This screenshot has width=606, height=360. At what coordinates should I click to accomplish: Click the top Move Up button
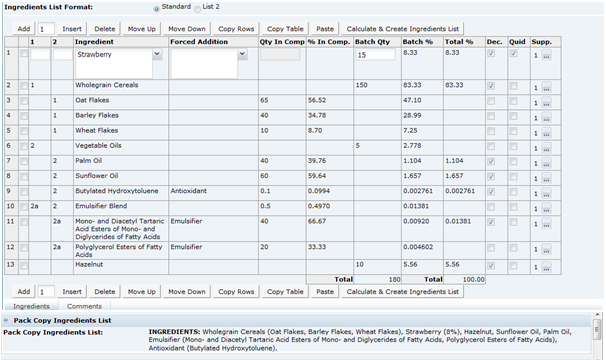pyautogui.click(x=141, y=29)
